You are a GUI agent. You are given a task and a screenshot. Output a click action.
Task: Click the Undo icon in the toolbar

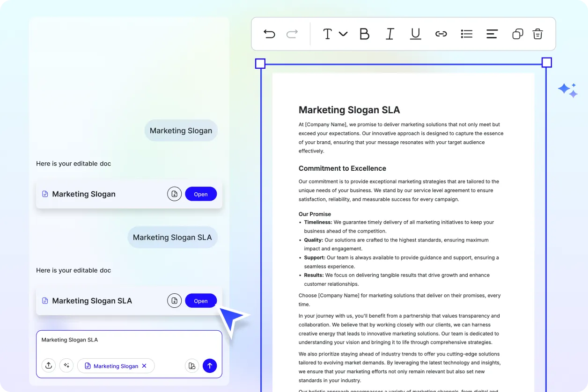(269, 34)
